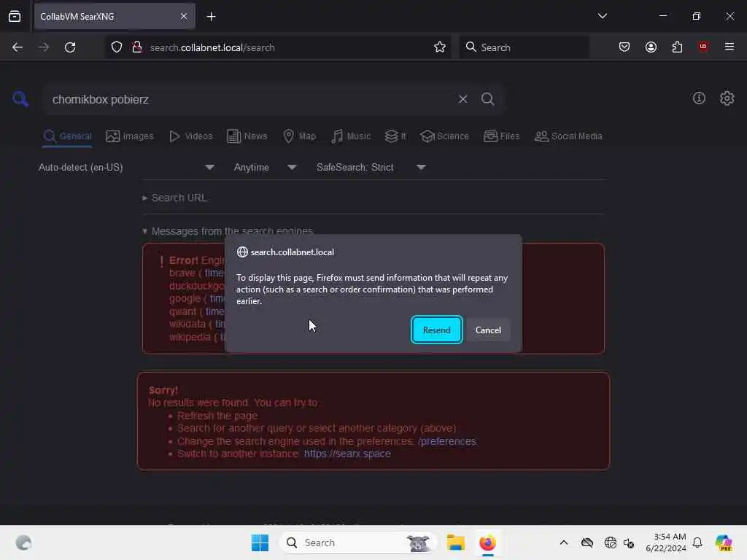747x560 pixels.
Task: Switch to the Science category
Action: 444,136
